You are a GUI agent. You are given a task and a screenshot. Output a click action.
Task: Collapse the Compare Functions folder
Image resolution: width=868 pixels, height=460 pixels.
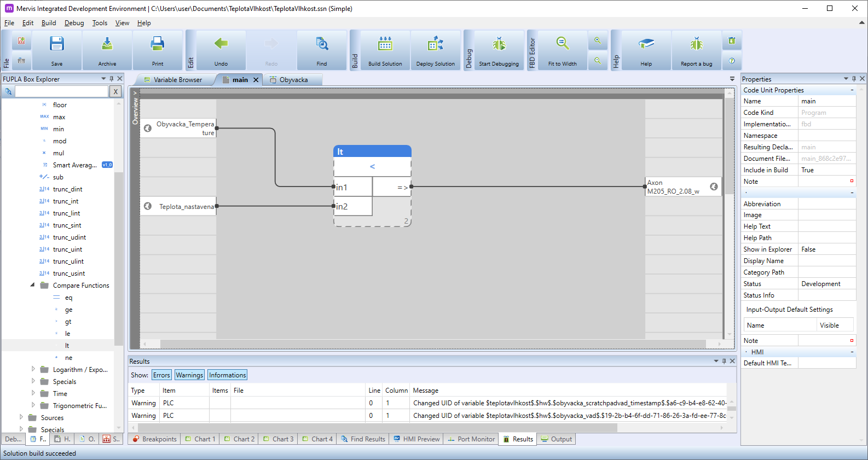(32, 285)
